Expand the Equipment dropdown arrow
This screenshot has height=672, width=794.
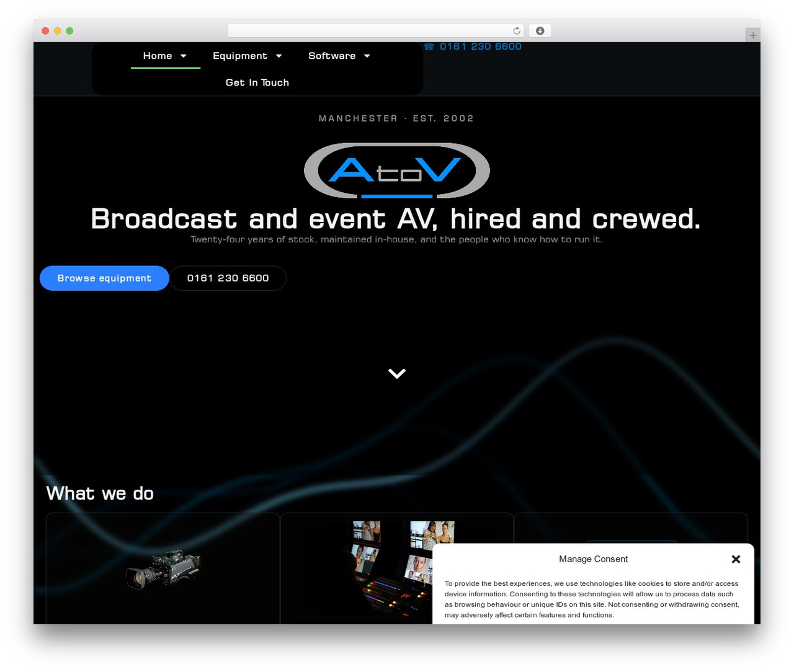tap(279, 56)
